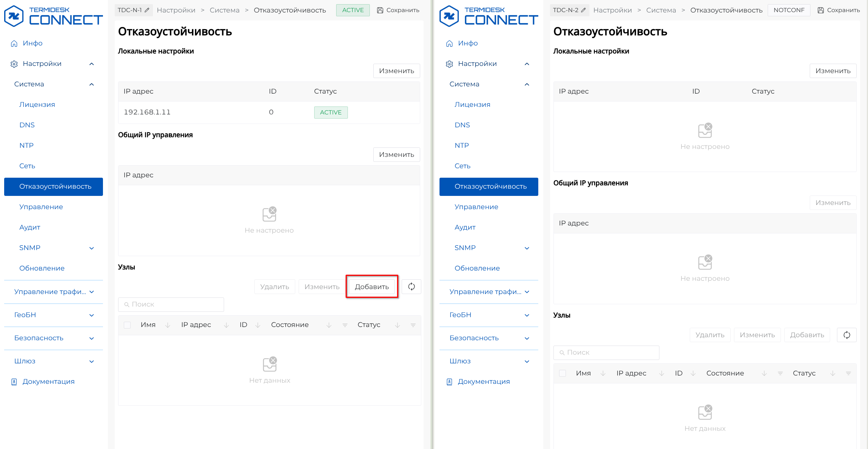Image resolution: width=868 pixels, height=449 pixels.
Task: Click Сохранить in right panel header
Action: pyautogui.click(x=838, y=10)
